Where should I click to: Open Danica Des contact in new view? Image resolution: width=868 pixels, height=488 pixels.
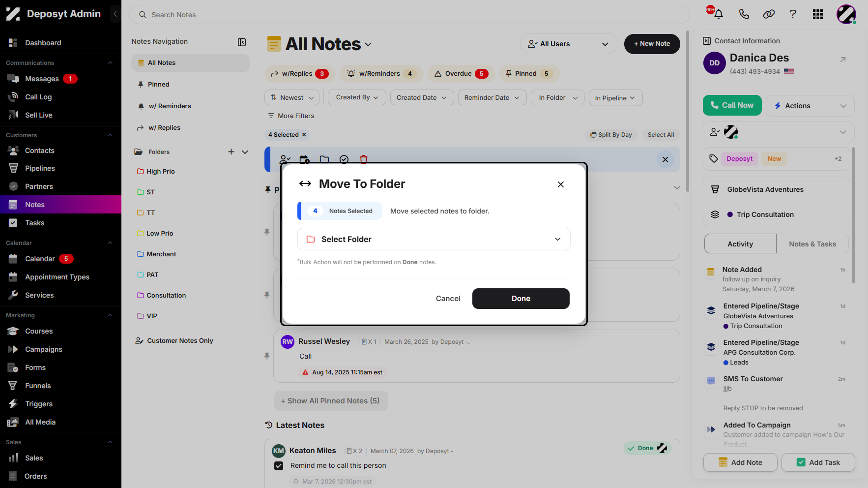pyautogui.click(x=843, y=60)
